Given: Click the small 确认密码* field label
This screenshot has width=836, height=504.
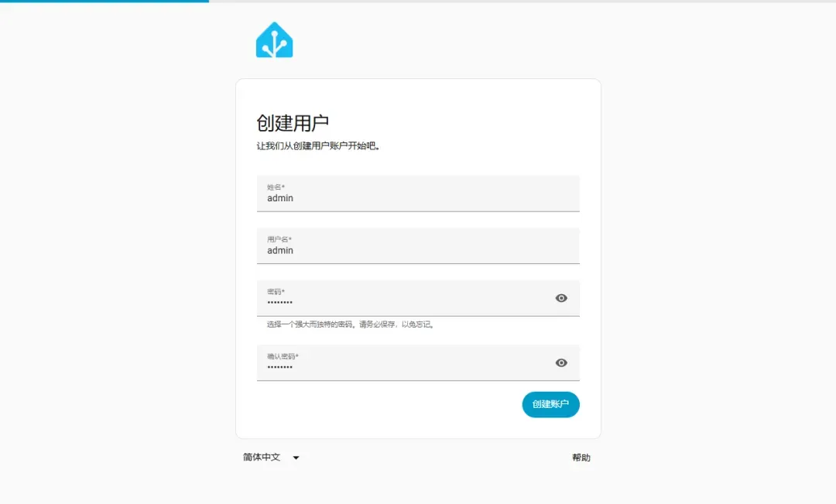Looking at the screenshot, I should coord(283,356).
